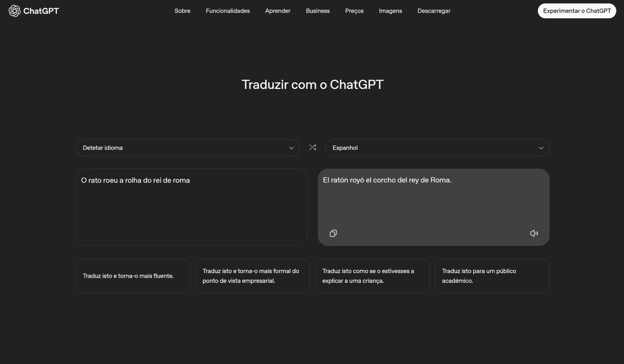Swap the translation languages
Screen dimensions: 624x364
(313, 147)
